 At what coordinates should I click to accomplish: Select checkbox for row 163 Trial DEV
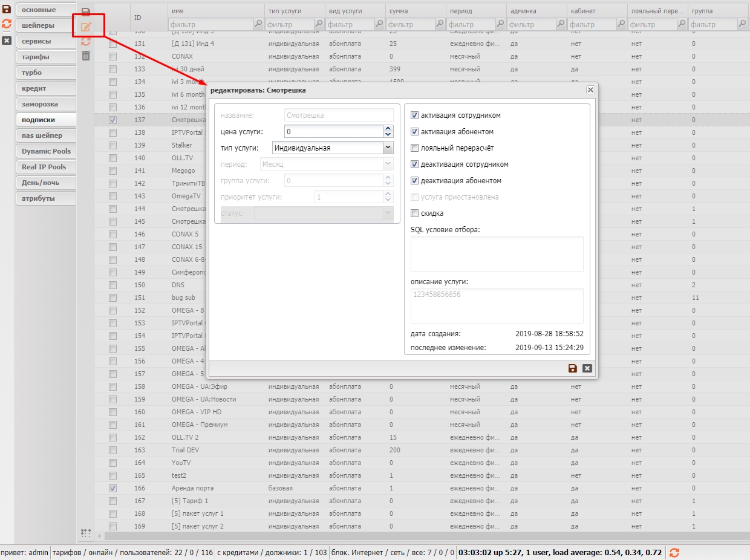[112, 450]
